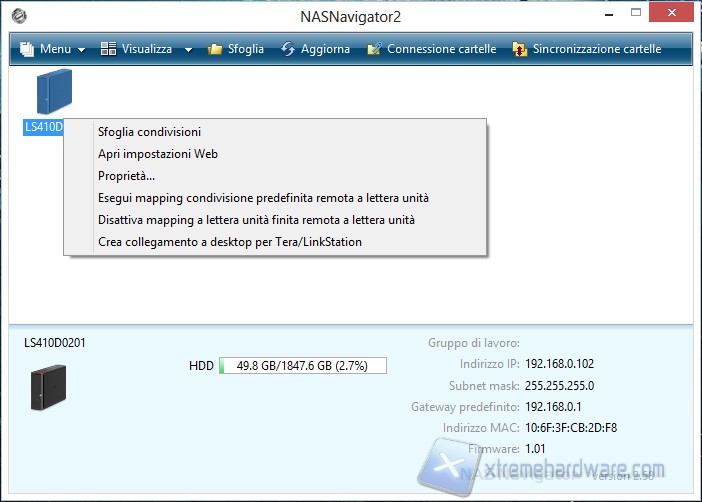Select the blue LS410D NAS icon
This screenshot has height=502, width=702.
point(54,92)
